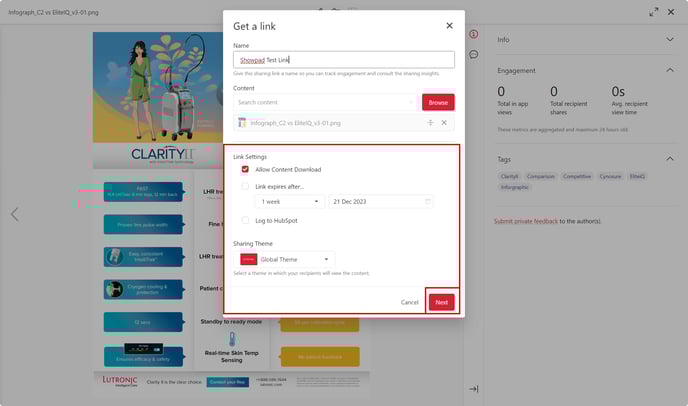Click the Next button
688x406 pixels.
(x=442, y=301)
